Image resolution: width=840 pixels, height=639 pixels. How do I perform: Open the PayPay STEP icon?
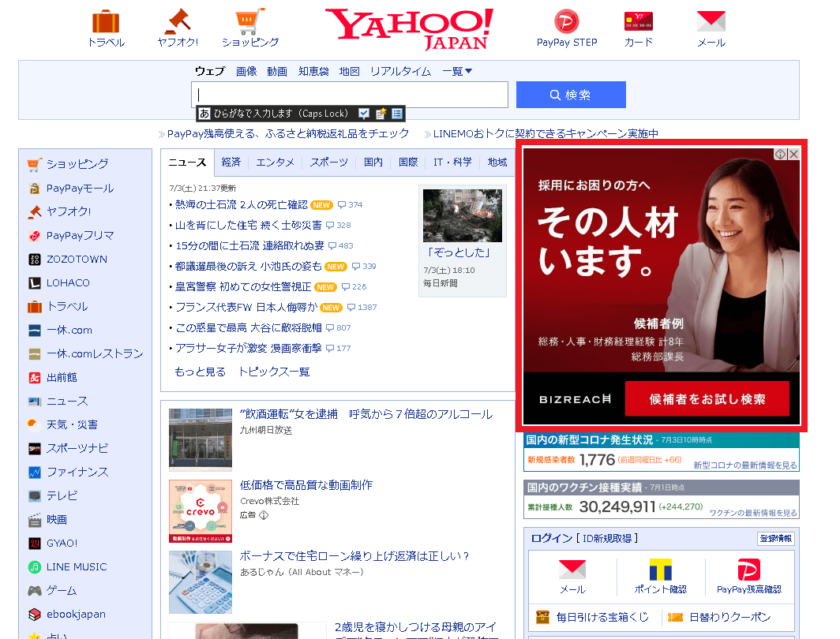pos(566,22)
